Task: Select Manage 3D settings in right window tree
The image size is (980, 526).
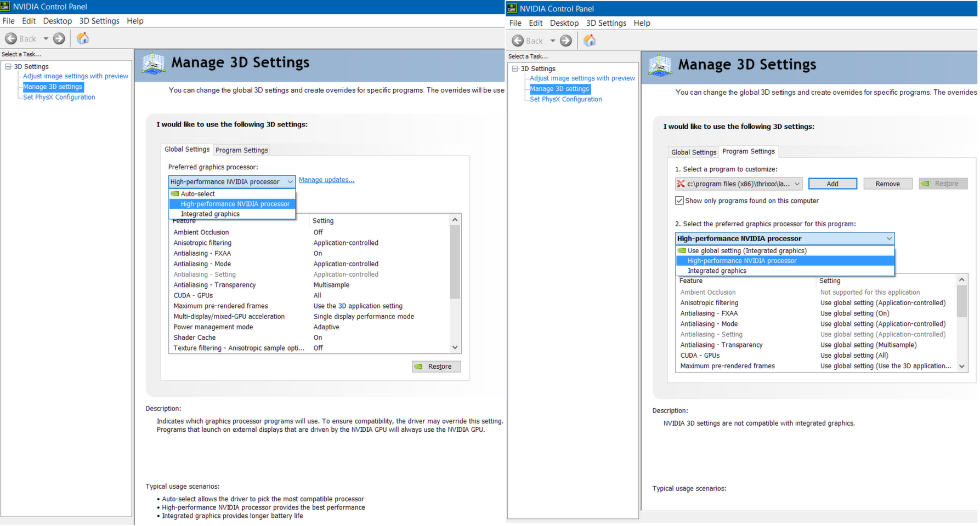Action: (559, 89)
